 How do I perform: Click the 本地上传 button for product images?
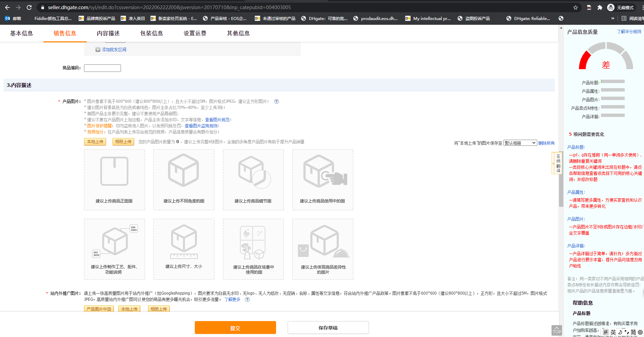[95, 142]
